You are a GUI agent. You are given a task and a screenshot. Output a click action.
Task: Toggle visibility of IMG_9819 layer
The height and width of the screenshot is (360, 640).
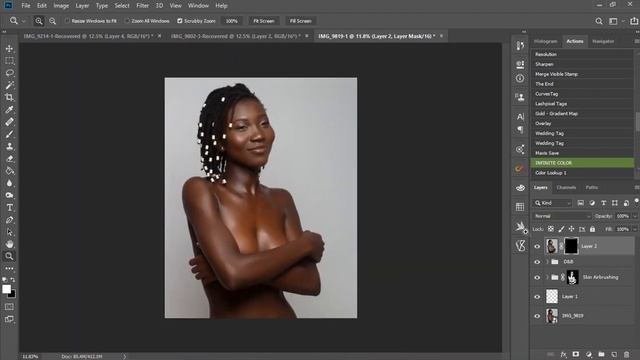[537, 316]
